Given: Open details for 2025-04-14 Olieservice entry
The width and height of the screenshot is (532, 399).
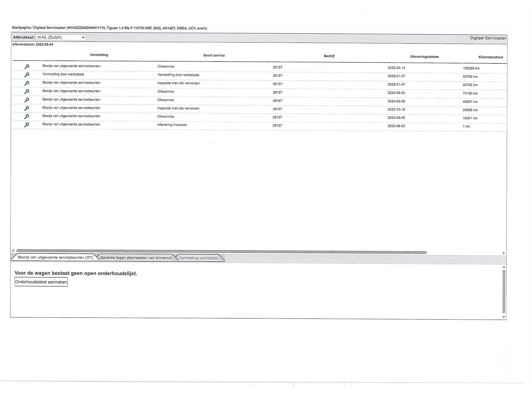Looking at the screenshot, I should click(27, 66).
